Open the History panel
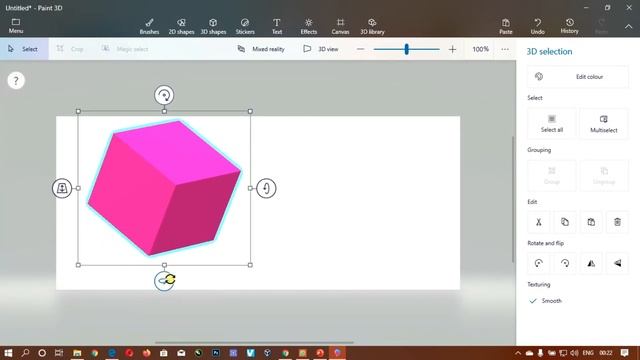 point(569,26)
